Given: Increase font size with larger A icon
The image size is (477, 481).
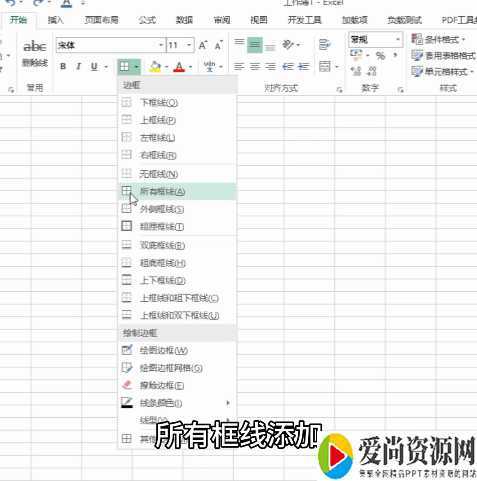Looking at the screenshot, I should [x=203, y=45].
